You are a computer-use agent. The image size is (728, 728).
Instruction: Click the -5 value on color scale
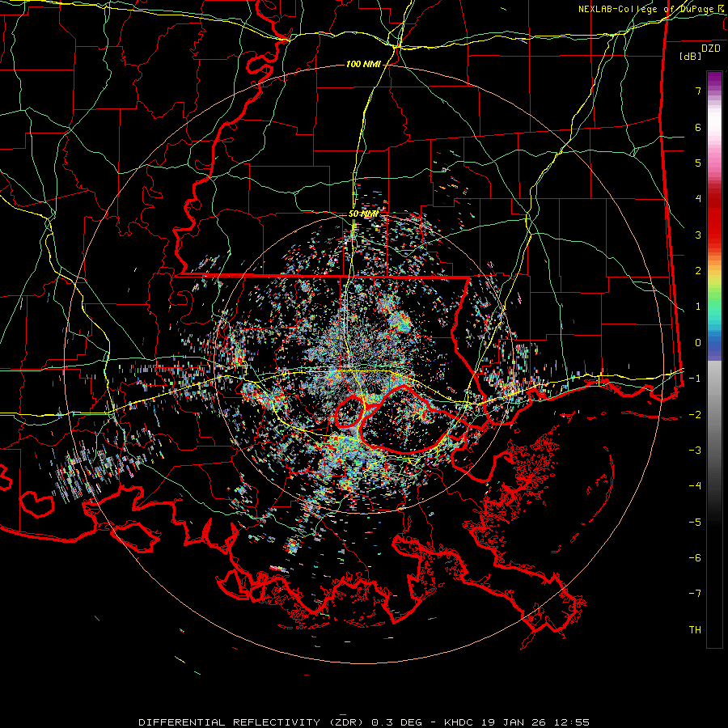[x=695, y=523]
